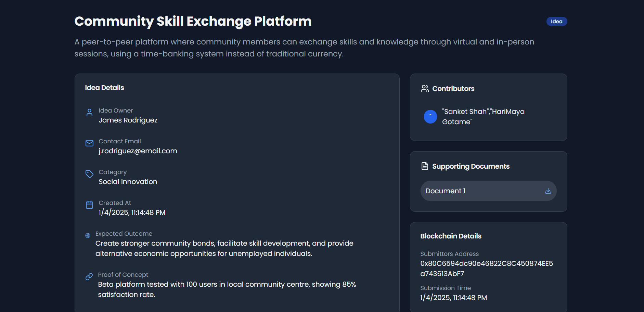Viewport: 644px width, 312px height.
Task: Click the Contributors people icon
Action: (x=425, y=89)
